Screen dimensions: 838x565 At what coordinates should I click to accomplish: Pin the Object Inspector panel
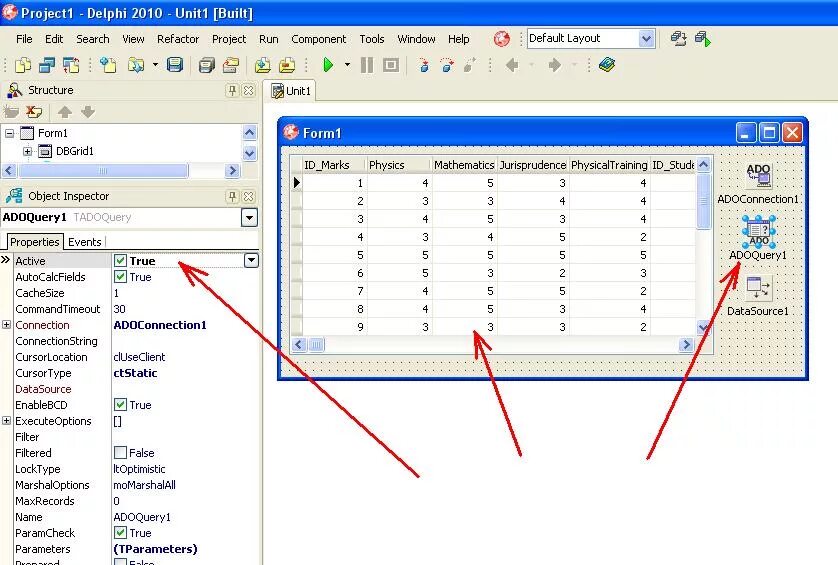point(232,197)
